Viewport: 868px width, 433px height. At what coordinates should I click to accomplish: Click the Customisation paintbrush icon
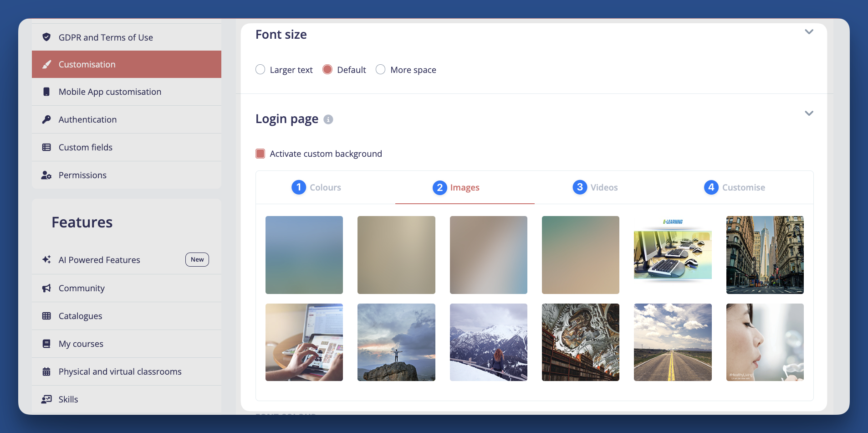click(46, 64)
